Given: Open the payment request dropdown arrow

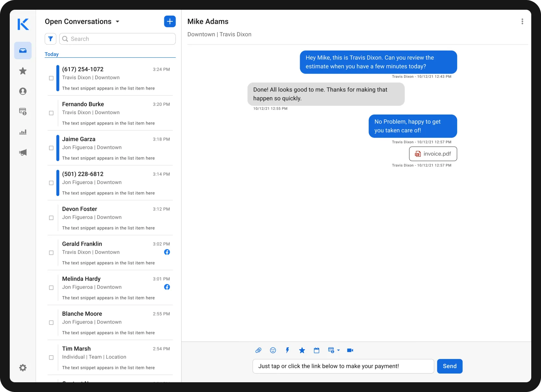Looking at the screenshot, I should [x=339, y=350].
